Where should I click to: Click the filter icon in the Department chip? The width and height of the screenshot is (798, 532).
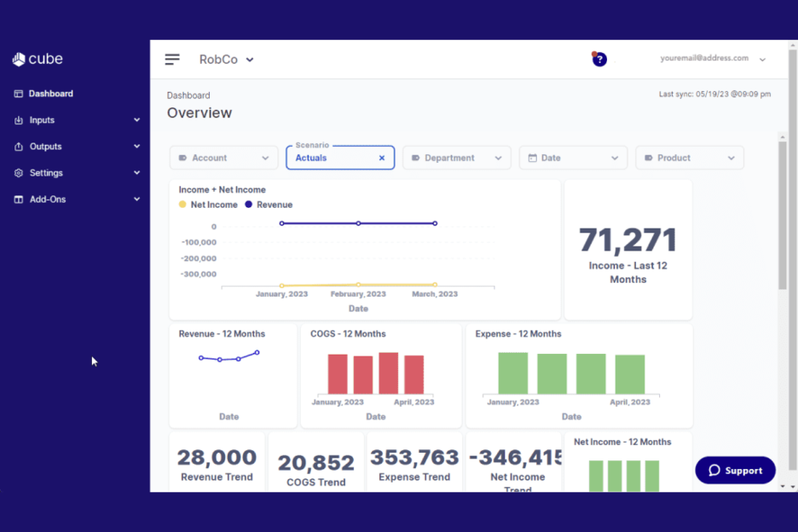click(x=418, y=158)
